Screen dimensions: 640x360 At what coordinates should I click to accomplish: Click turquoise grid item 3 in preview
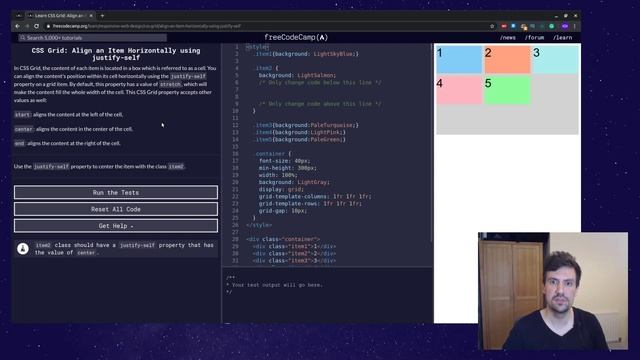pos(555,60)
